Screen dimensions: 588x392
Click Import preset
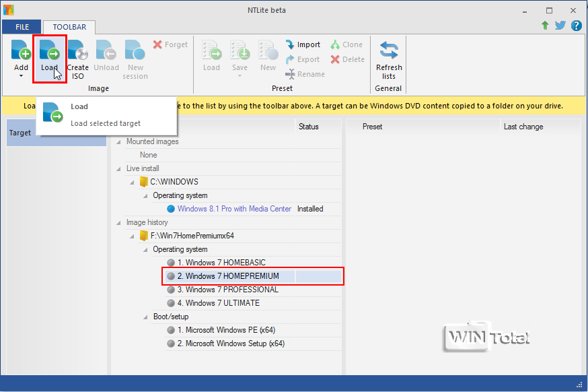tap(303, 44)
